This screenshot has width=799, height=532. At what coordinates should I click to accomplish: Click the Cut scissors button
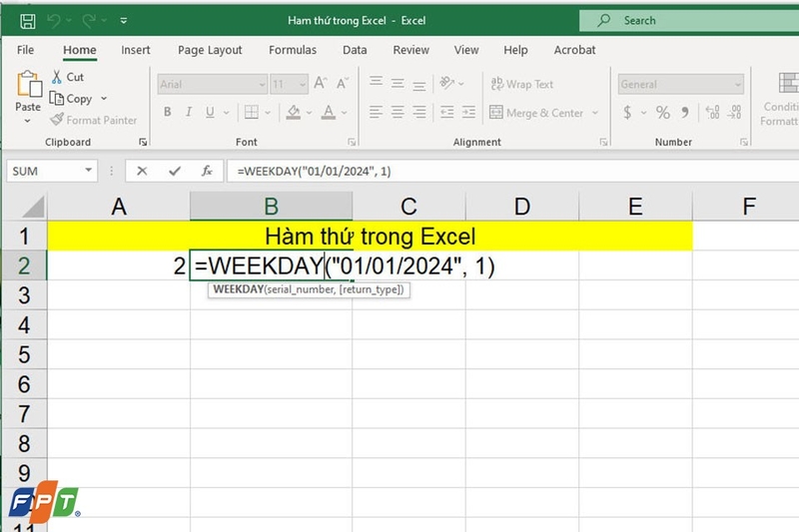(68, 77)
